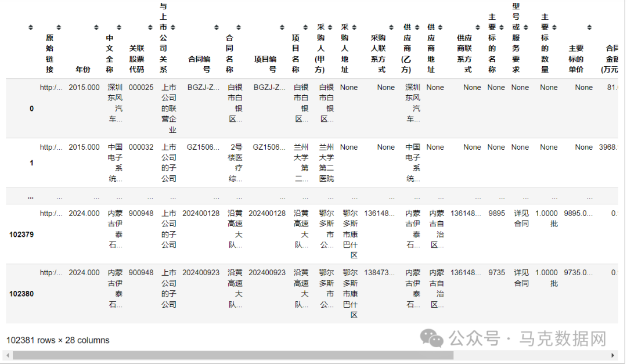Click the 138473... purchaser contact cell
The image size is (627, 364).
[380, 272]
